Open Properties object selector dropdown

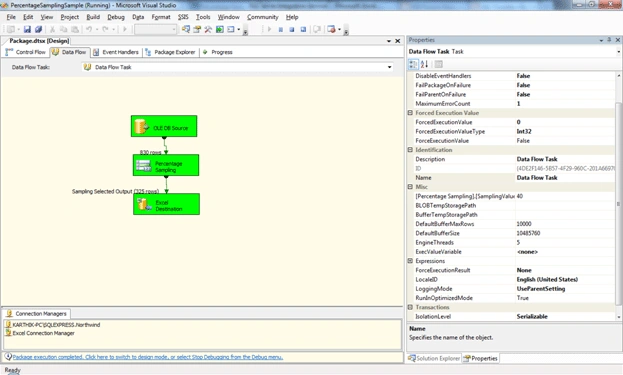click(618, 52)
